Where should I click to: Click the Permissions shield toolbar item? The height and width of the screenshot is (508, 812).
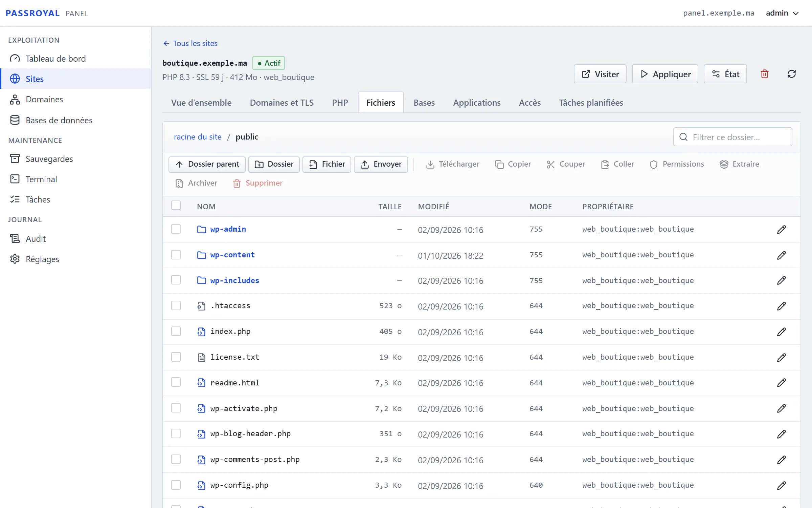point(677,164)
